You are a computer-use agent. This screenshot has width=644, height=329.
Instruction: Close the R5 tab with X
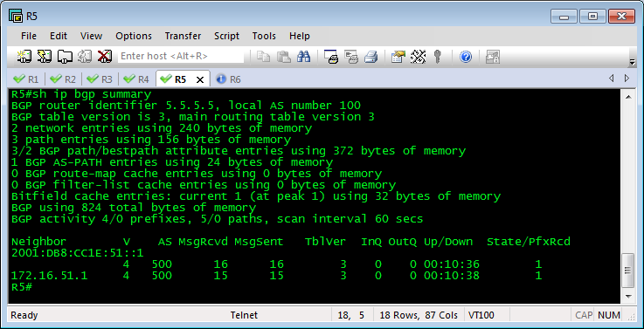coord(200,79)
